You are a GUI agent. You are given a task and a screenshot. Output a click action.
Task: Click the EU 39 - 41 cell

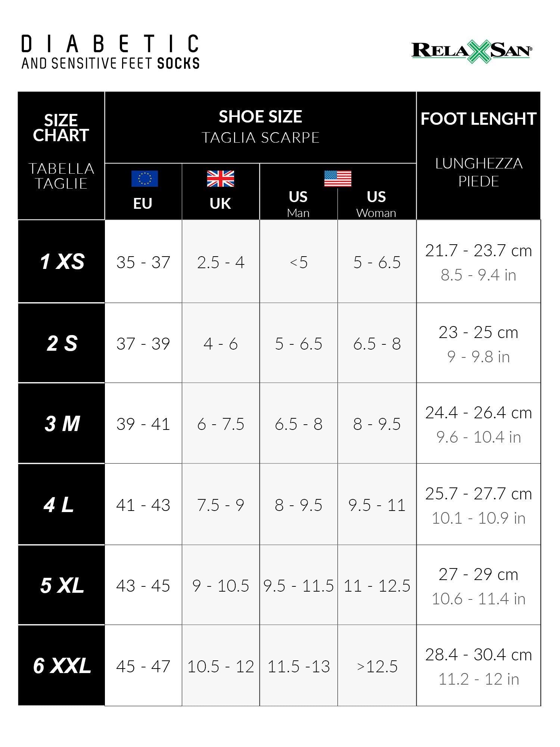tap(143, 424)
